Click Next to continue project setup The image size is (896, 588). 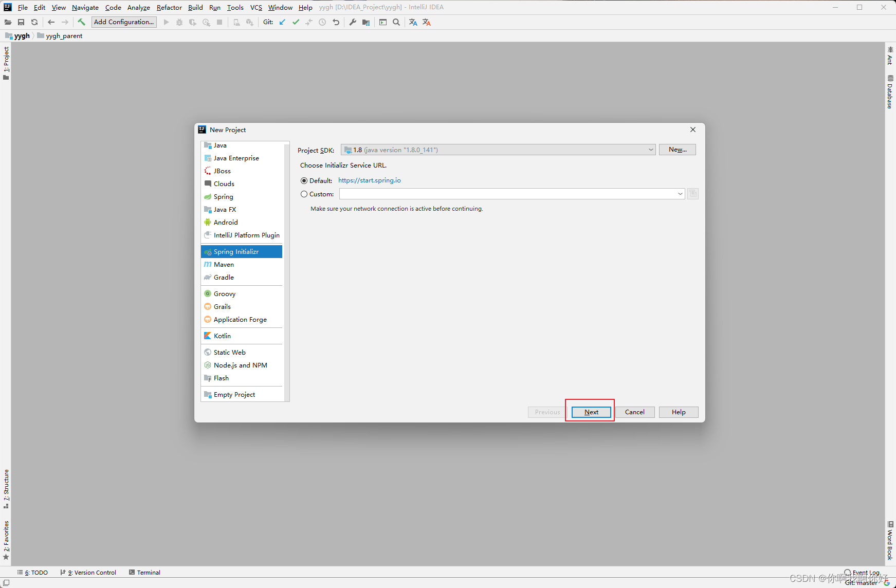(590, 412)
